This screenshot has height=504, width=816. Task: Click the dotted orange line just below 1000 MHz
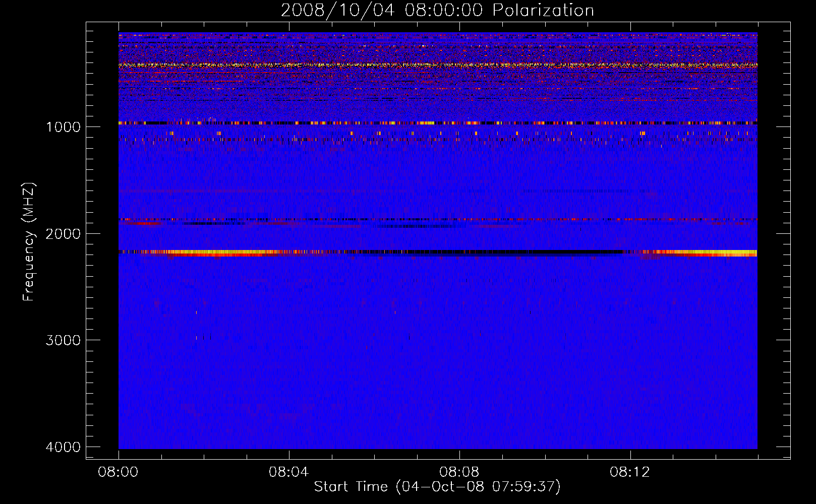[x=437, y=134]
